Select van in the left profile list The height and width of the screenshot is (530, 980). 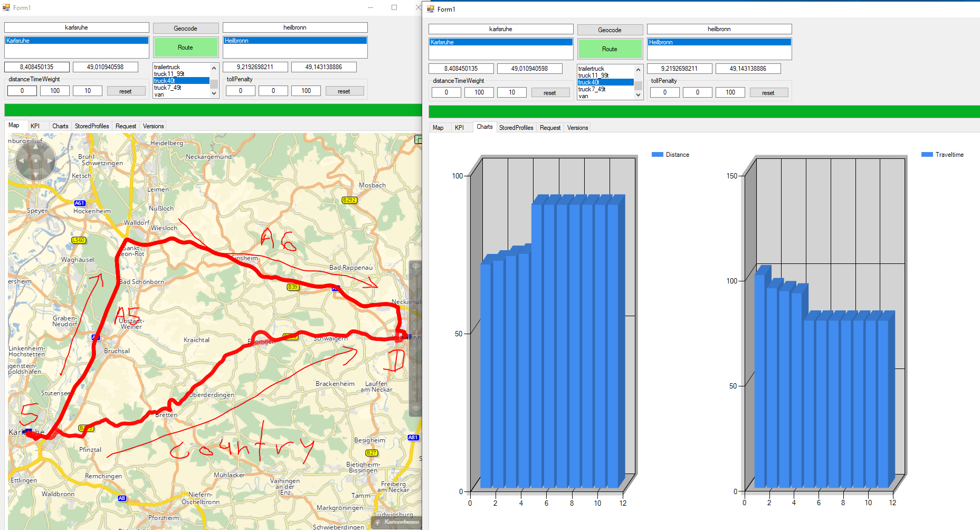pos(159,95)
